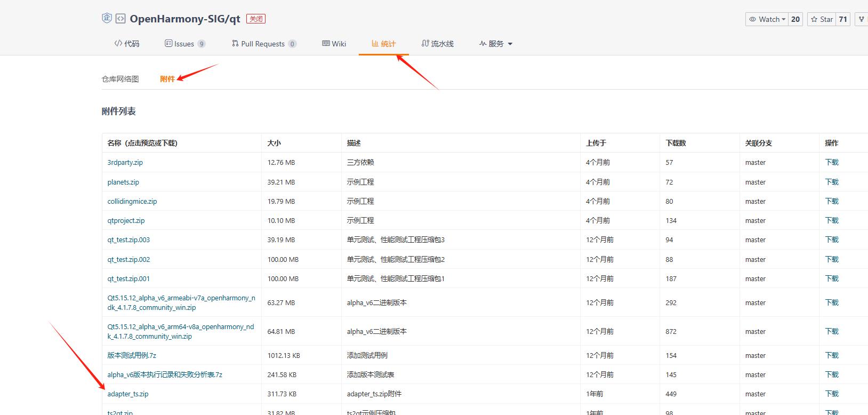Open qtproject.zip attachment
868x415 pixels.
click(126, 220)
